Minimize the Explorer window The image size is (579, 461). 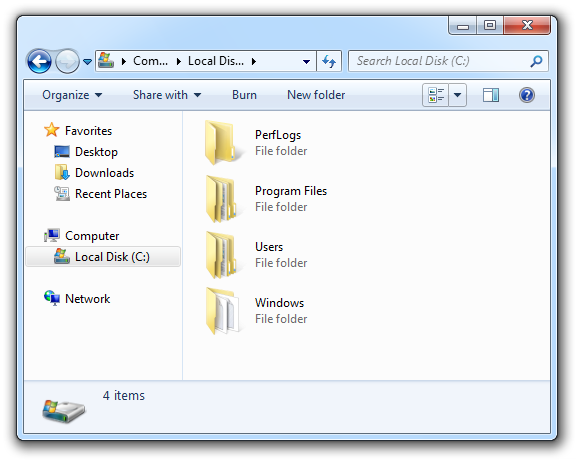coord(463,25)
